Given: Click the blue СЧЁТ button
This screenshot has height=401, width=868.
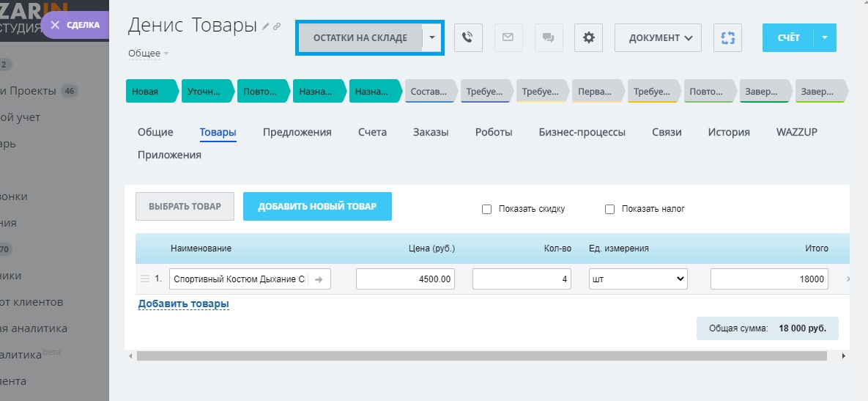Looking at the screenshot, I should pyautogui.click(x=788, y=37).
